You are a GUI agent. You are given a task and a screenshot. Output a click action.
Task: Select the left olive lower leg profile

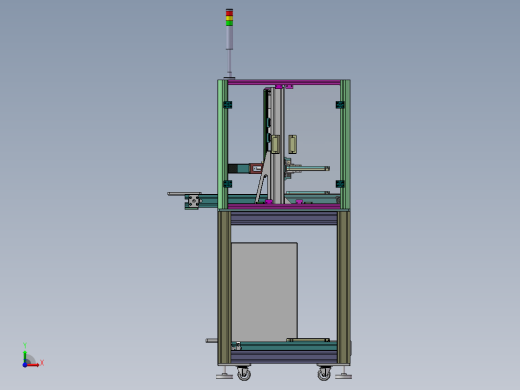click(x=224, y=287)
